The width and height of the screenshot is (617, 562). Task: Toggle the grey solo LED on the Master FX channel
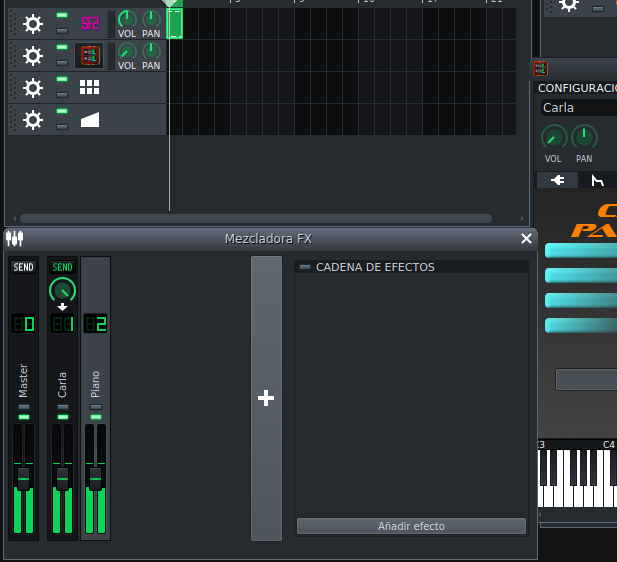[x=24, y=407]
